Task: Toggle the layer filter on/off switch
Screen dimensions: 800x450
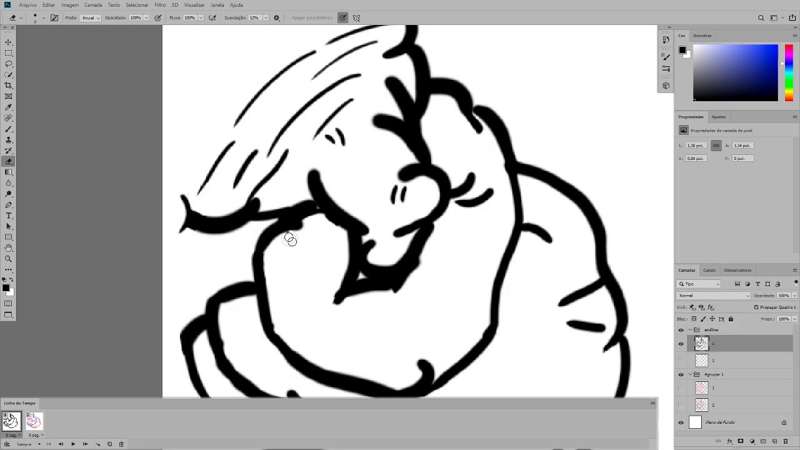Action: (795, 282)
